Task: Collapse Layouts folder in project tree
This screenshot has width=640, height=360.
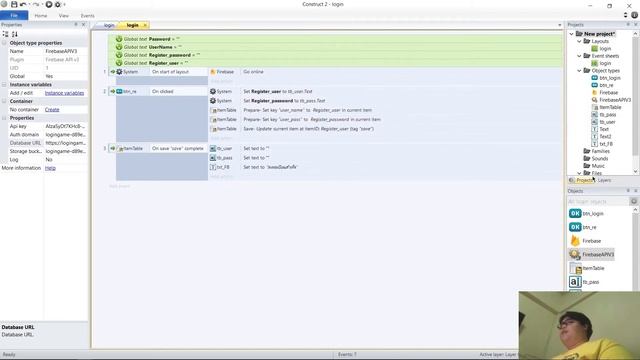Action: coord(579,42)
